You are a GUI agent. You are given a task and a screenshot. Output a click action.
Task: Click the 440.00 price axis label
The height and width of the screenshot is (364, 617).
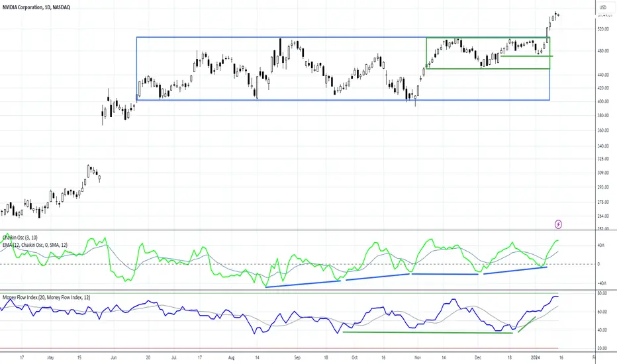(x=603, y=75)
